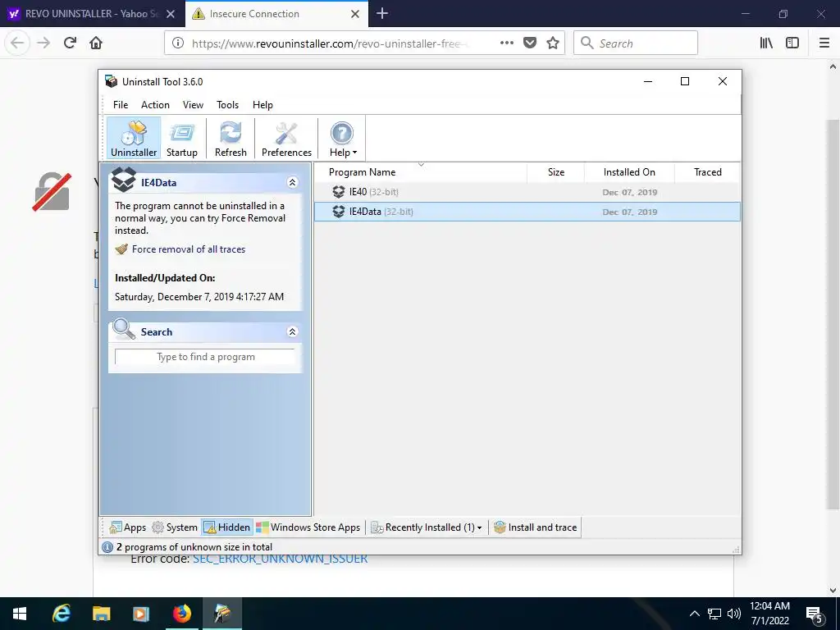The width and height of the screenshot is (840, 630).
Task: Open the Tools menu
Action: (x=227, y=105)
